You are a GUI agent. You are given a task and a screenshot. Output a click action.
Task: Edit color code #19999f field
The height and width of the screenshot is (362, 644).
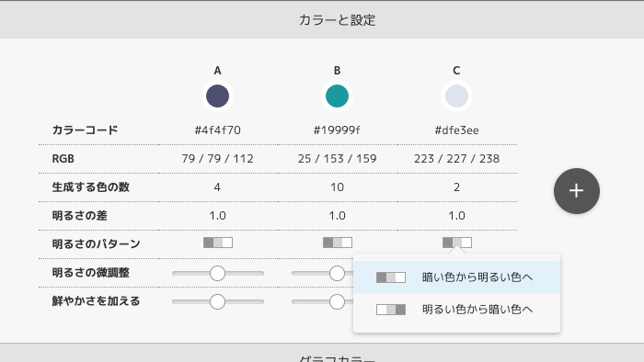337,130
